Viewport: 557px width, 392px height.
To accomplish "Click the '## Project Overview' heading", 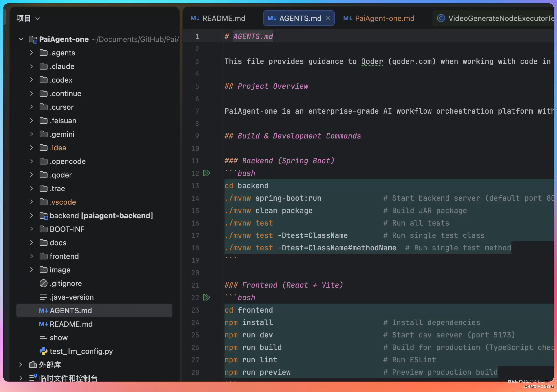I will tap(266, 86).
